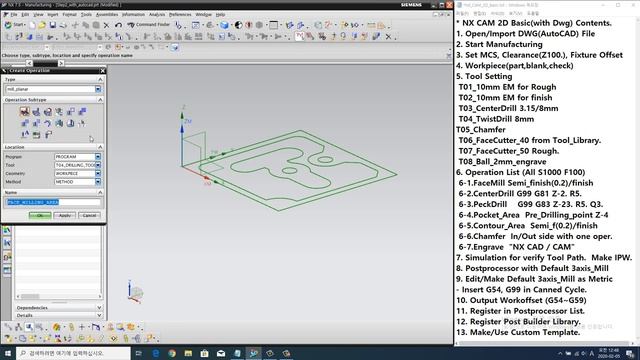Open the Analysis menu
This screenshot has height=360, width=640.
(157, 14)
